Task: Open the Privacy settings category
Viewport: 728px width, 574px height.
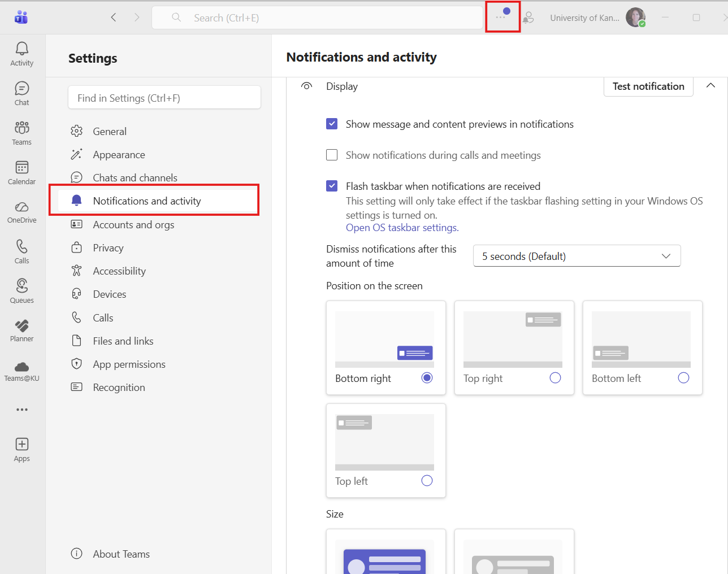Action: [108, 248]
